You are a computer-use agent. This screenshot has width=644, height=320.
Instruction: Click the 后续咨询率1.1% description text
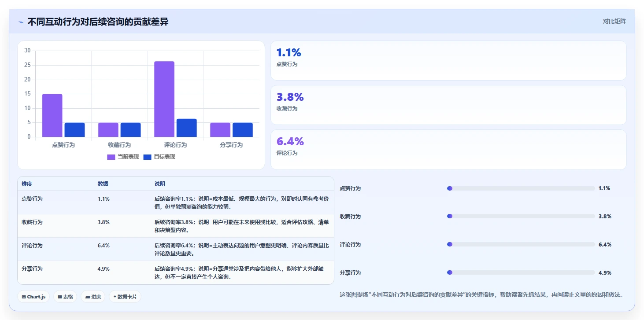tap(242, 203)
